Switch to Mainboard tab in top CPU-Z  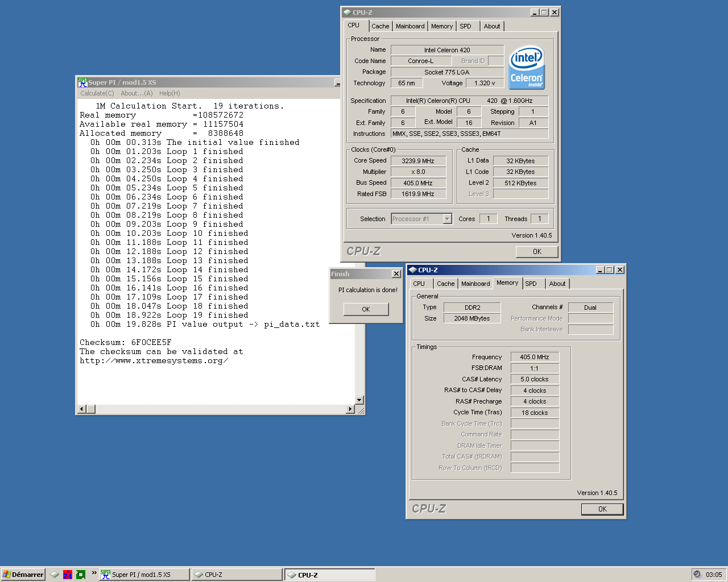(x=410, y=26)
